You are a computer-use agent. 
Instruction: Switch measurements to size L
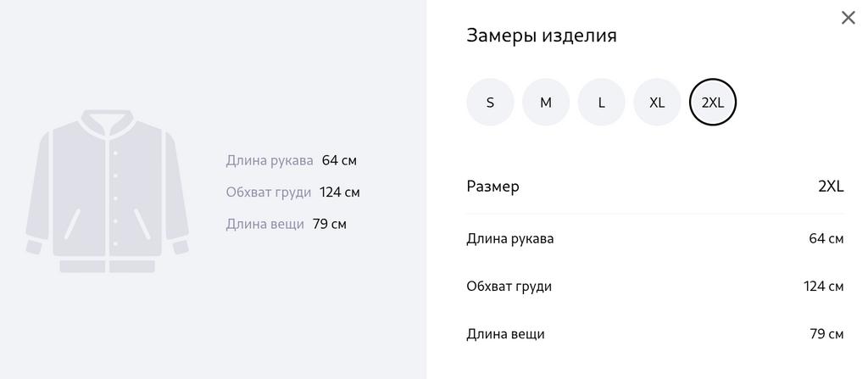602,103
